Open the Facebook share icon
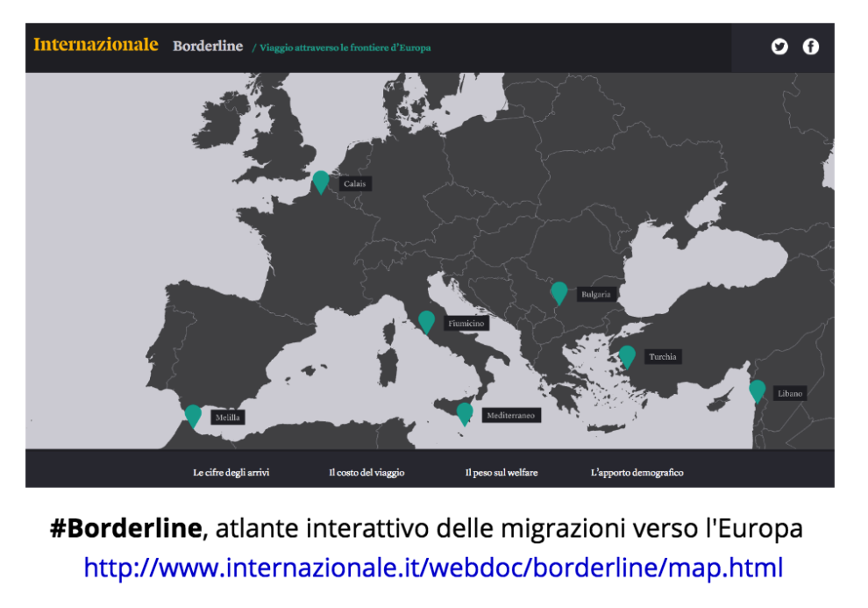868x608 pixels. pyautogui.click(x=811, y=46)
